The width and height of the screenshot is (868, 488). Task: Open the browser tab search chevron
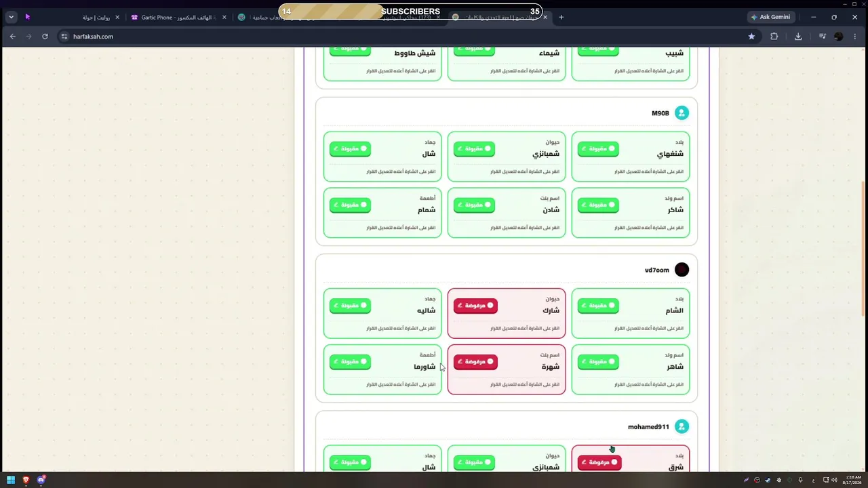coord(11,17)
